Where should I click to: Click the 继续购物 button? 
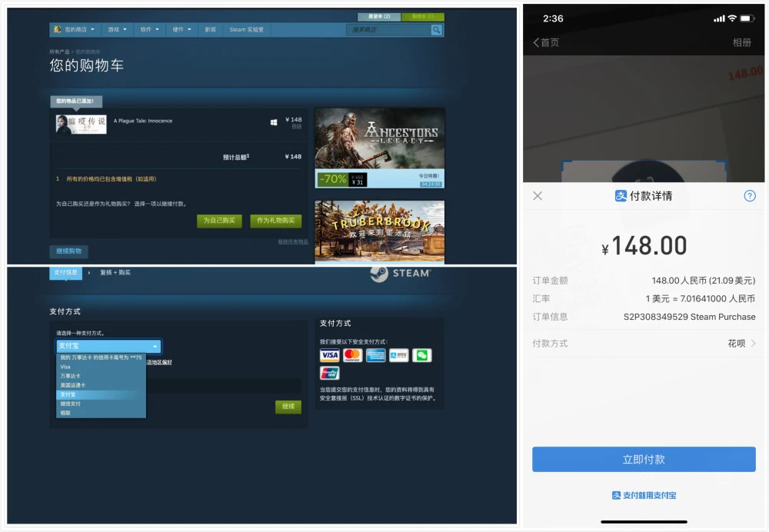click(68, 251)
